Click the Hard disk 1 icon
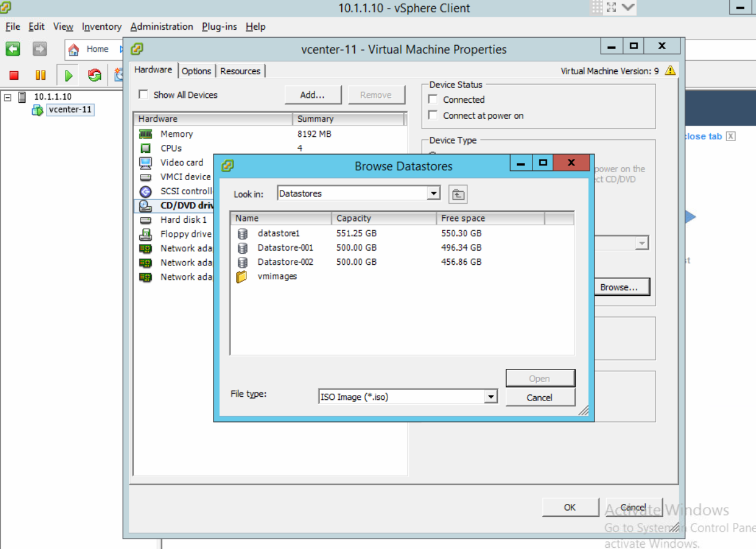The image size is (756, 549). 146,220
